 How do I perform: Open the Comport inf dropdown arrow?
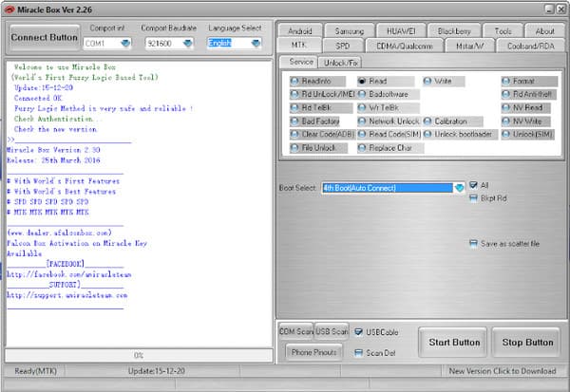click(125, 44)
